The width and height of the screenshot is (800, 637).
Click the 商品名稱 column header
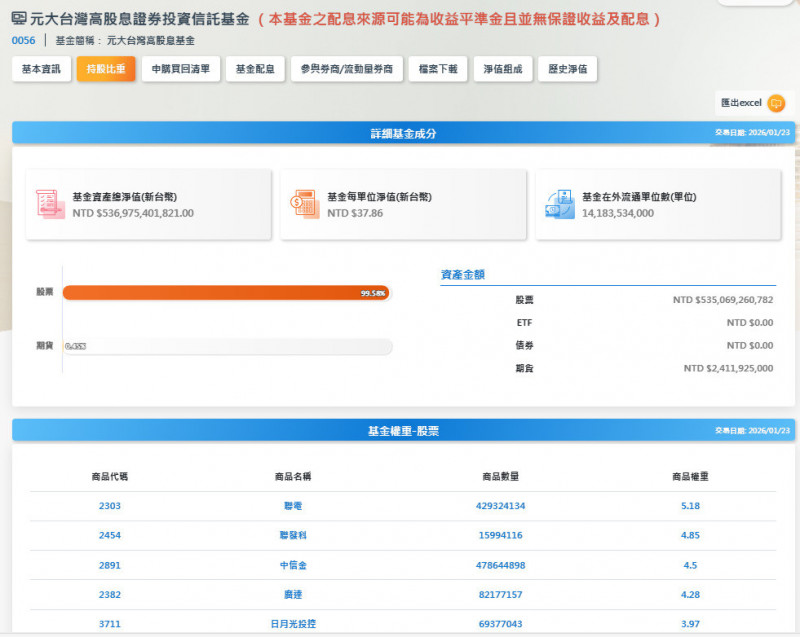click(x=293, y=477)
